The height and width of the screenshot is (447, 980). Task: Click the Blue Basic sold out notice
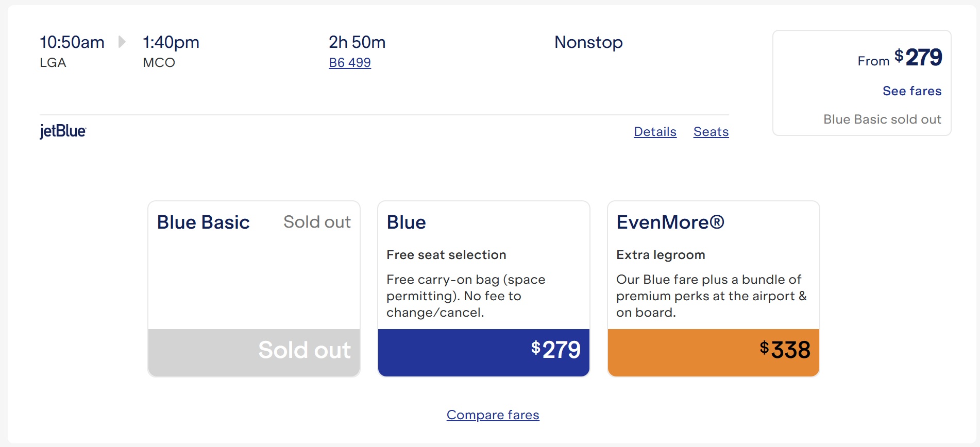click(882, 119)
